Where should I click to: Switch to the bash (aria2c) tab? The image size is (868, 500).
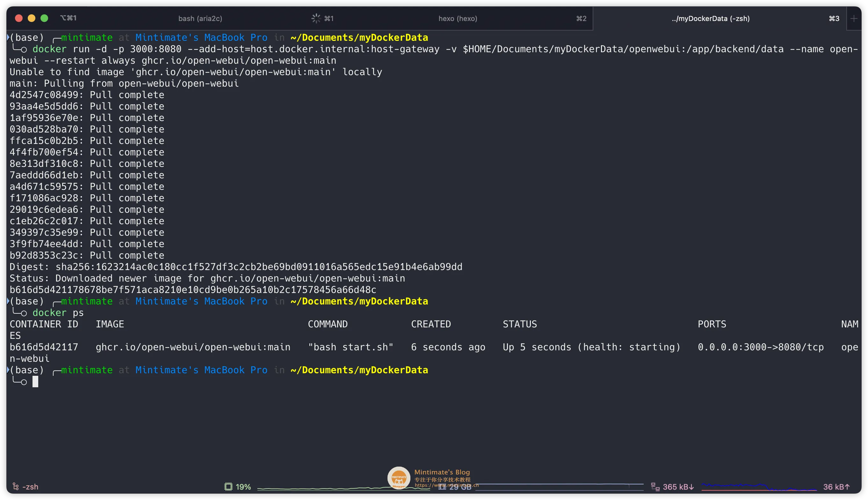200,18
